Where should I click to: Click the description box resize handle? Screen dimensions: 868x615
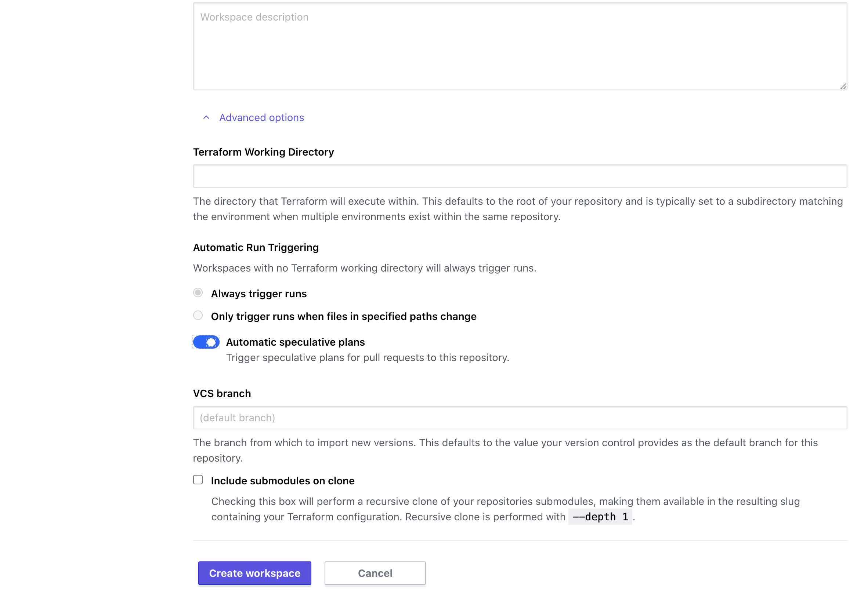click(x=843, y=86)
